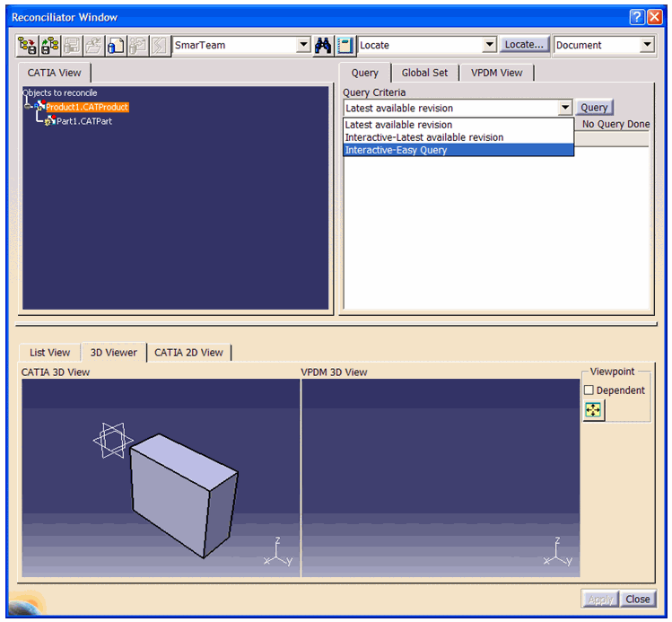Click the green tree-structure icon in the toolbar
672x622 pixels.
click(49, 45)
